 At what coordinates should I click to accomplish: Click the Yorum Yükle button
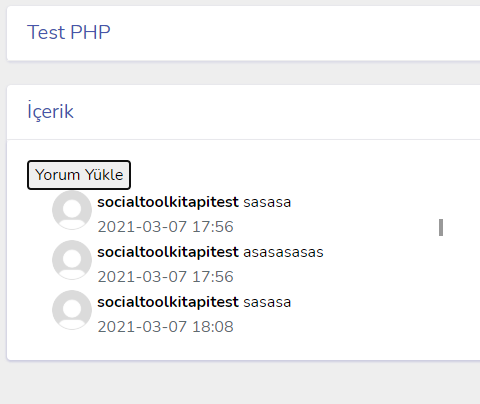79,175
